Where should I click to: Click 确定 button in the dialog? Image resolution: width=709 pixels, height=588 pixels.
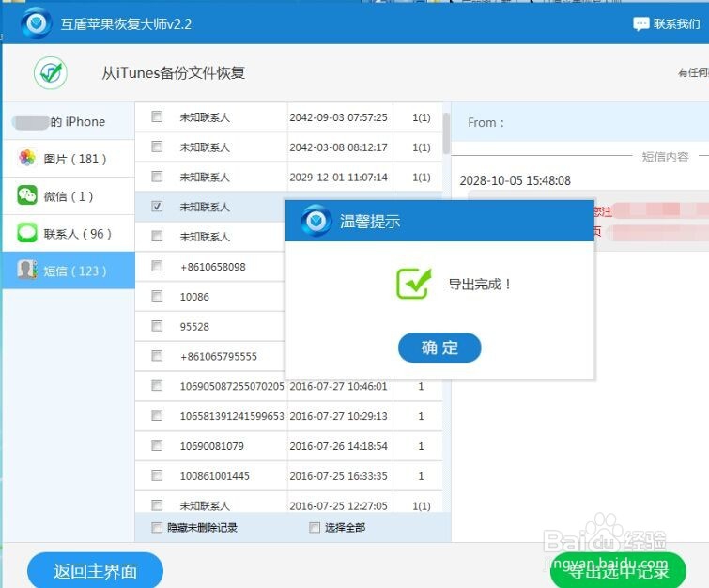tap(439, 348)
